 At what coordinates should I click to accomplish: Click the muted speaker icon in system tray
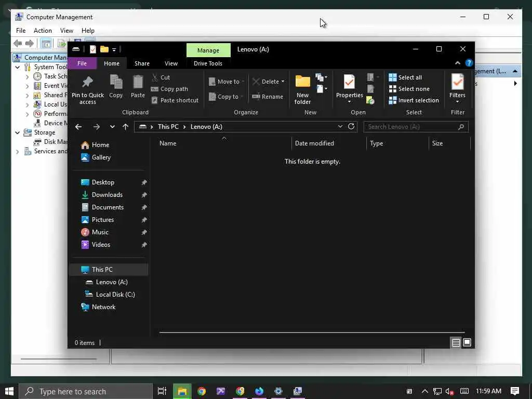[449, 391]
